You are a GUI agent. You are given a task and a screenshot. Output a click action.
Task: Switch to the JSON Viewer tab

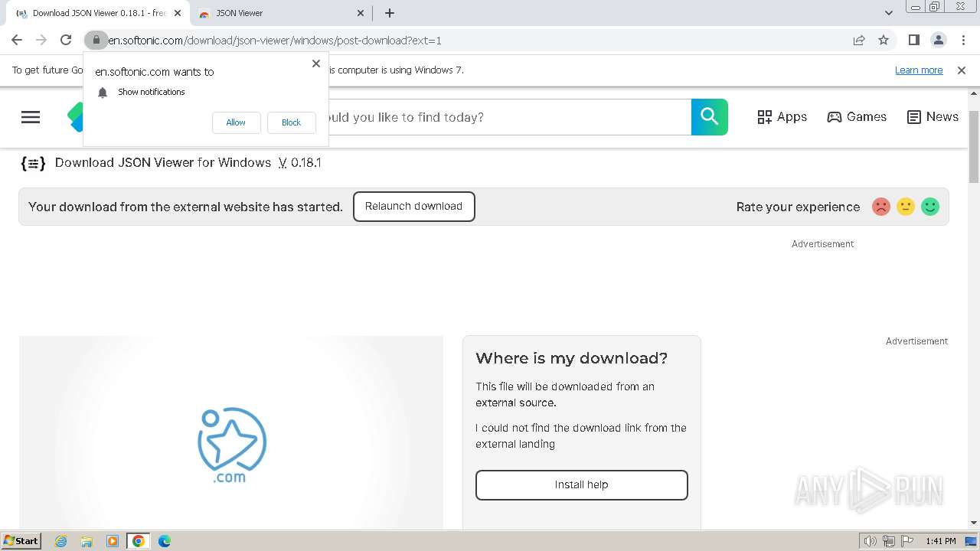280,13
